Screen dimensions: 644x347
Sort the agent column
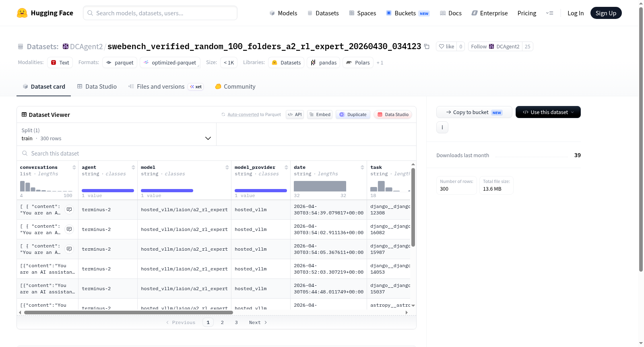(133, 167)
